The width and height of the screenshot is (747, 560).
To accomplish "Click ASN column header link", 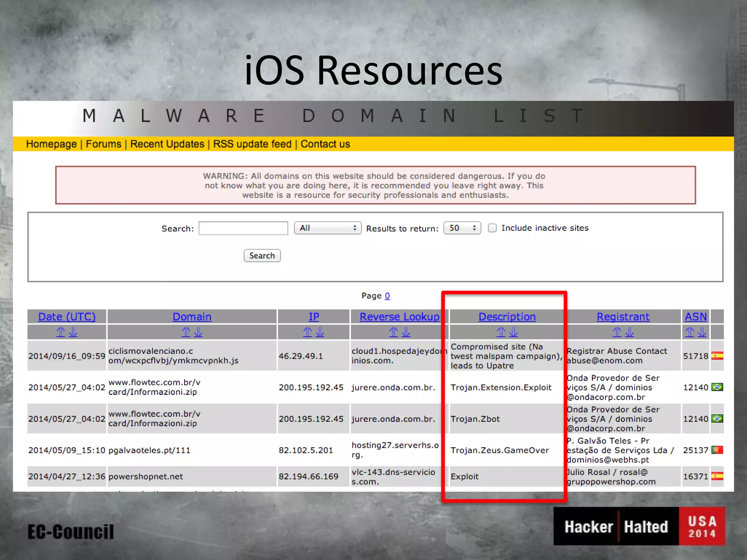I will 696,316.
